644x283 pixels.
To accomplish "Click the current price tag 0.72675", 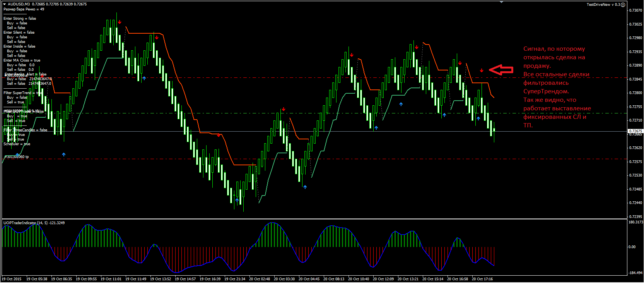I will pyautogui.click(x=635, y=131).
